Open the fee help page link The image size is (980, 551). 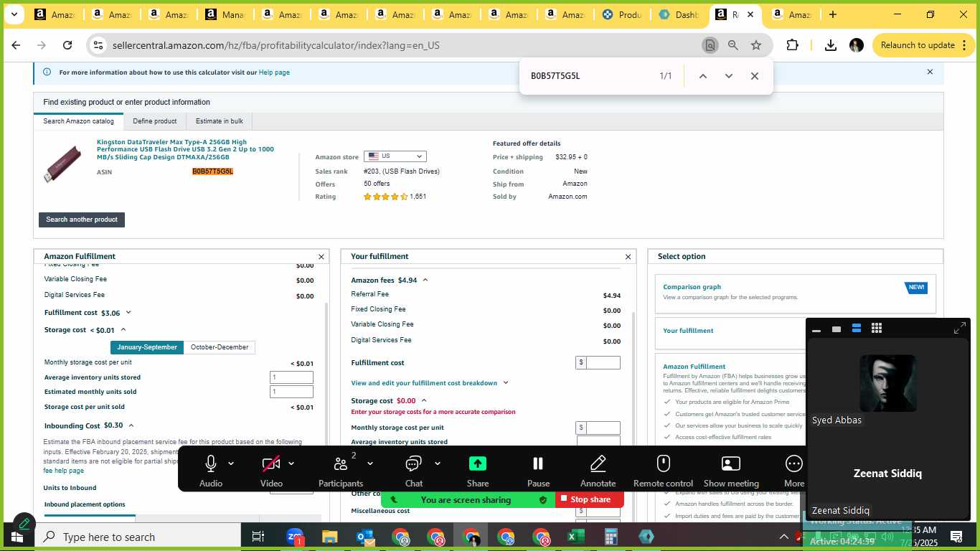click(x=64, y=471)
